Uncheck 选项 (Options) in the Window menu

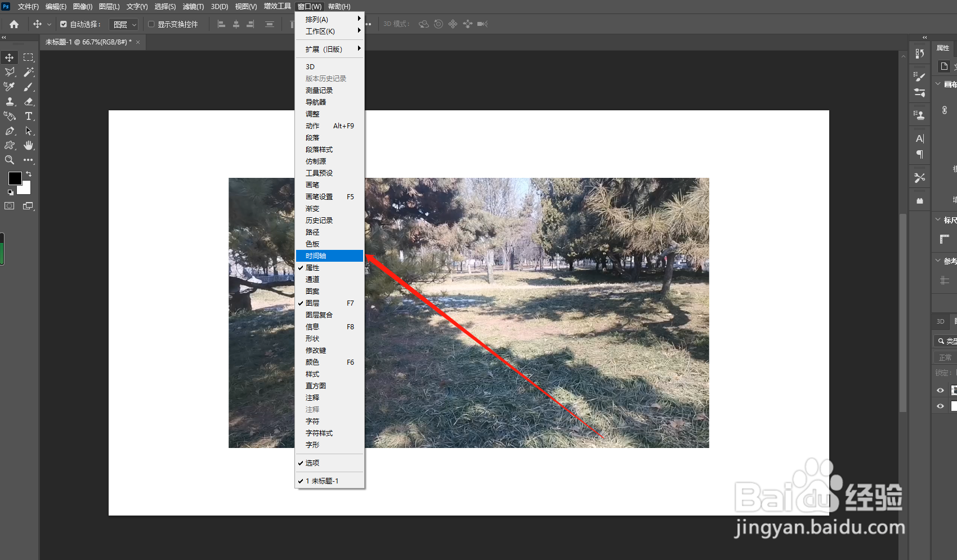click(330, 463)
